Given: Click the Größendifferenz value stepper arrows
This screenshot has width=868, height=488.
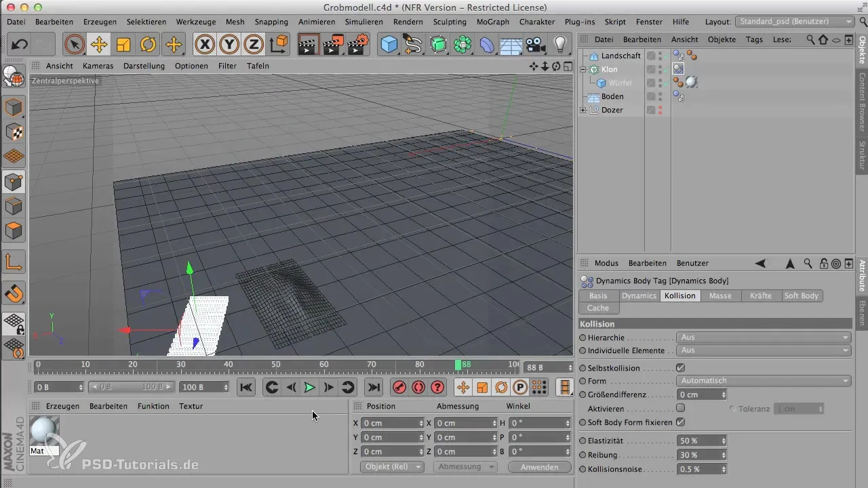Looking at the screenshot, I should coord(724,394).
